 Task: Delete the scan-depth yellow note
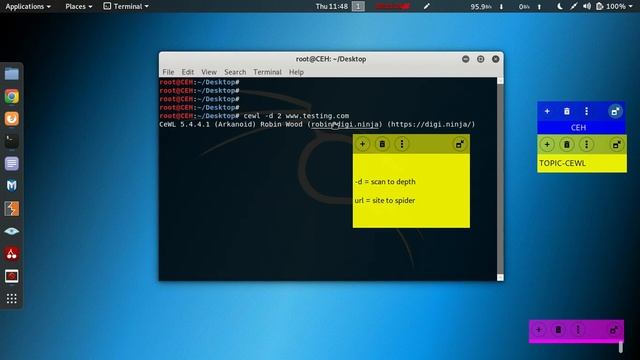pyautogui.click(x=382, y=144)
